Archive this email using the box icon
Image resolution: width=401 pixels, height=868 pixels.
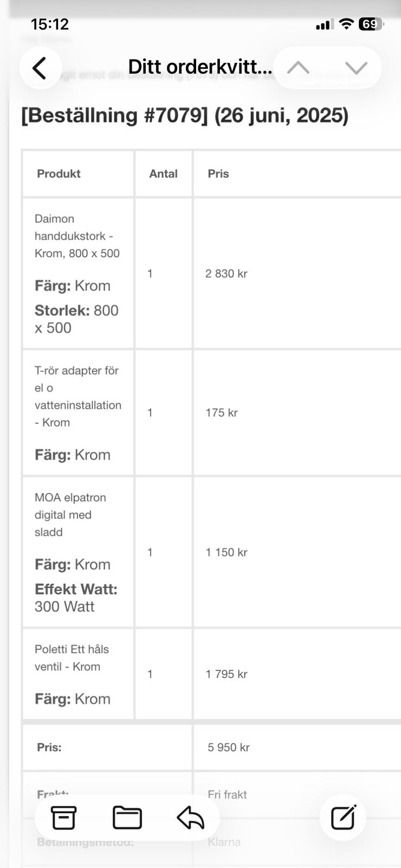click(63, 818)
